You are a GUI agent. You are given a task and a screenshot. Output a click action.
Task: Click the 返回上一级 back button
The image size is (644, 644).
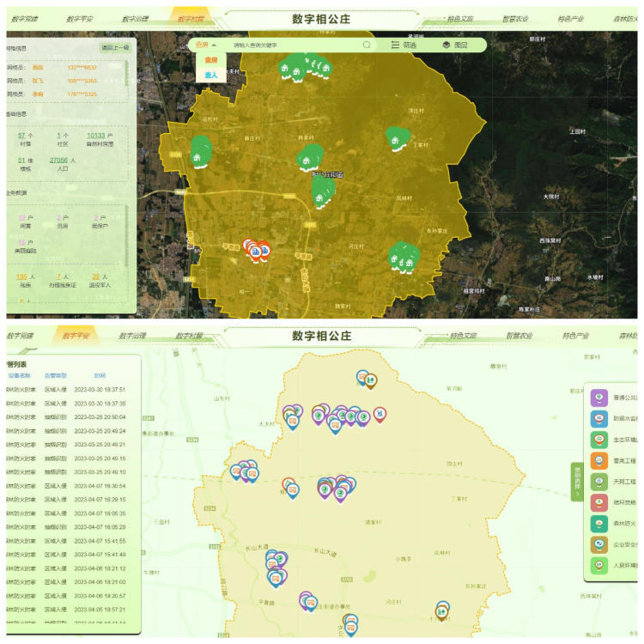coord(115,47)
